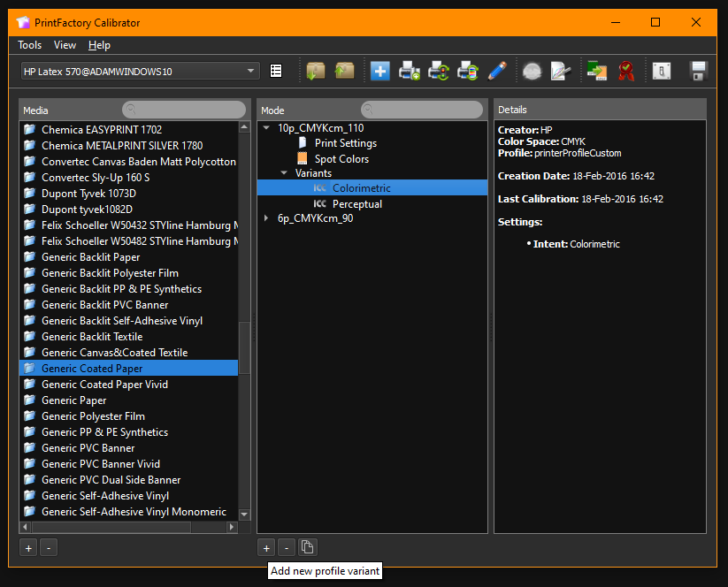Select Dupont tyvek1082D media
Screen dimensions: 728x587
[x=128, y=210]
